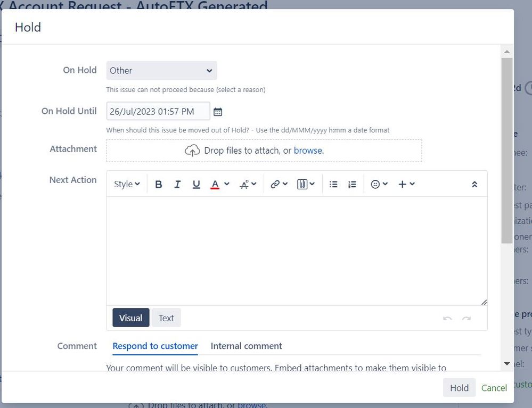Toggle bold formatting
532x408 pixels.
click(x=159, y=185)
